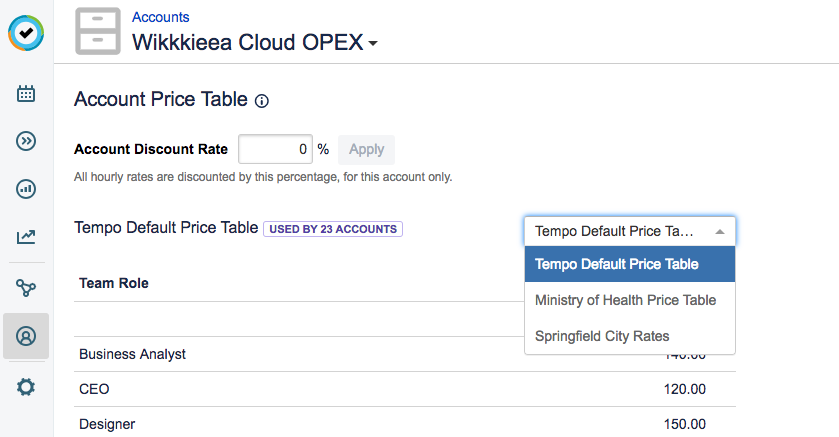
Task: Click the Accounts breadcrumb link
Action: (161, 17)
